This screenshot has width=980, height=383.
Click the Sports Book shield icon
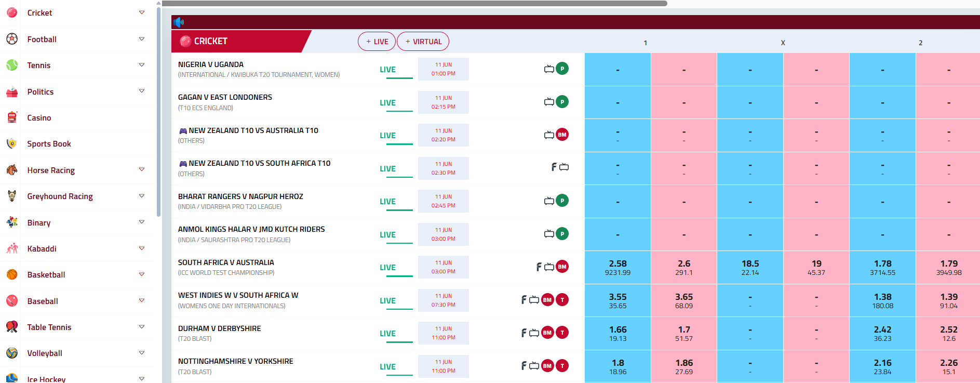coord(12,144)
